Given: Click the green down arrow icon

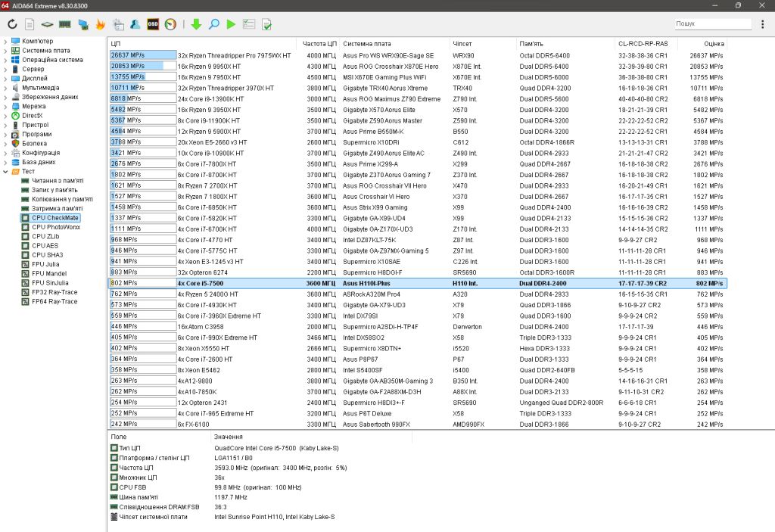Looking at the screenshot, I should pyautogui.click(x=196, y=24).
